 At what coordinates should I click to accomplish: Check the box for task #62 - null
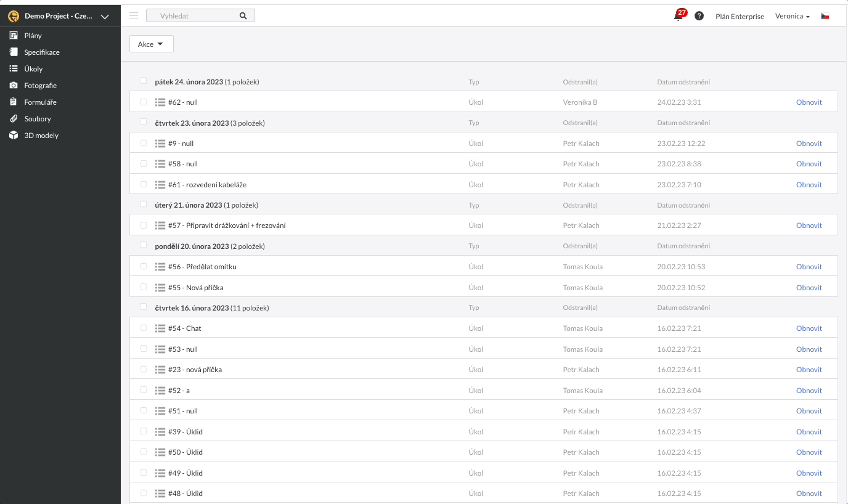[x=144, y=102]
